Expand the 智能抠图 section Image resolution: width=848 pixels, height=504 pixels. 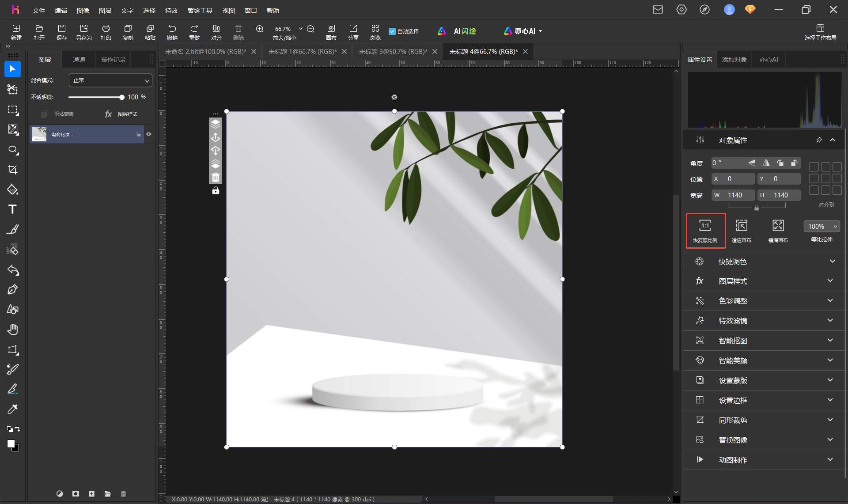pos(764,341)
